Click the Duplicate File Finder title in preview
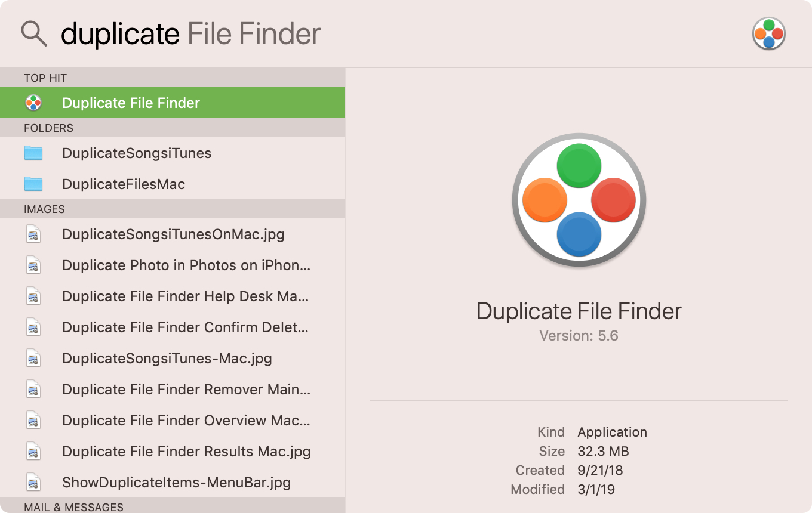The height and width of the screenshot is (513, 812). 579,311
